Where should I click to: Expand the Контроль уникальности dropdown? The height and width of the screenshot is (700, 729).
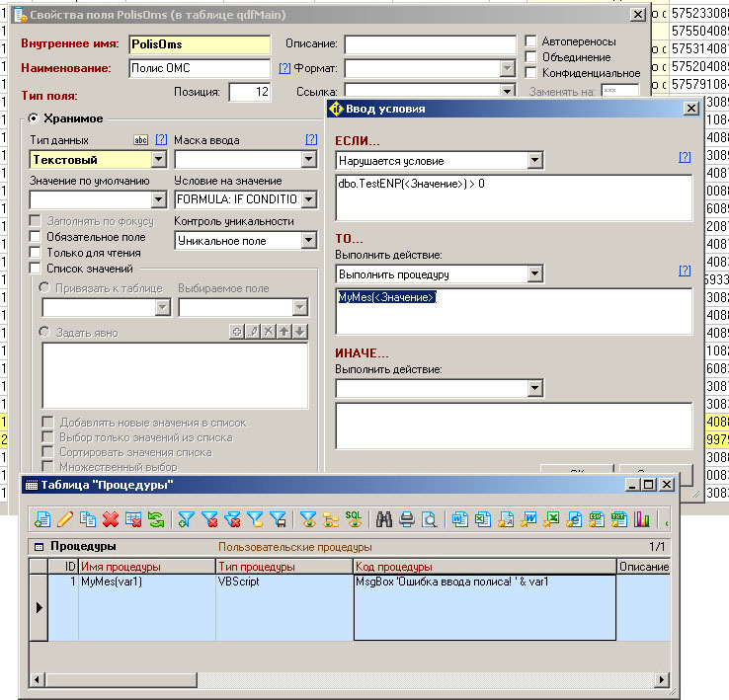point(309,240)
